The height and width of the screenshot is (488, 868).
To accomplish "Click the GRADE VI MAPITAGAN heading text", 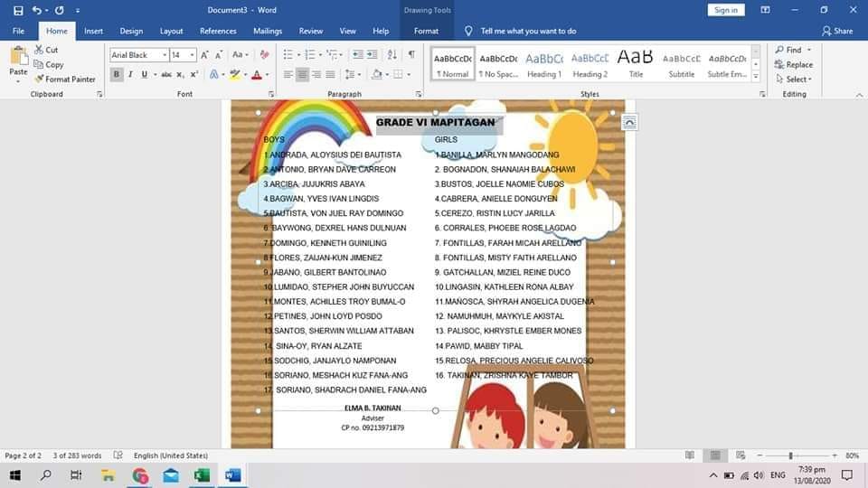I will coord(436,122).
